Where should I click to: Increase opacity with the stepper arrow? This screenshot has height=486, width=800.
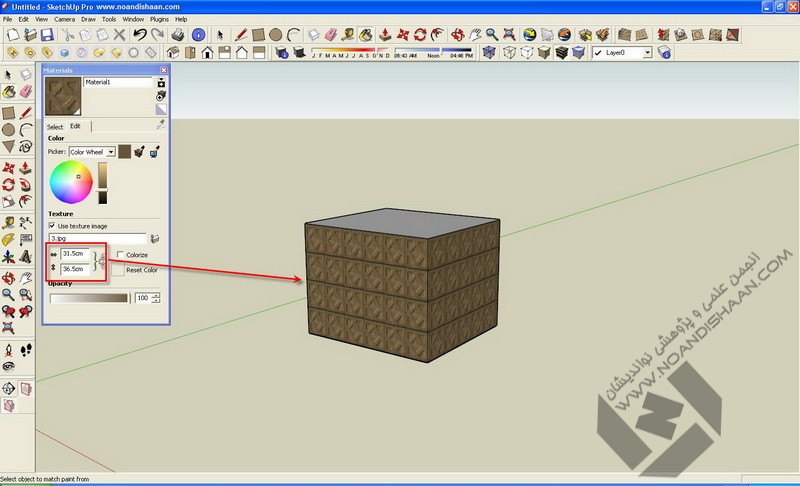click(x=155, y=295)
